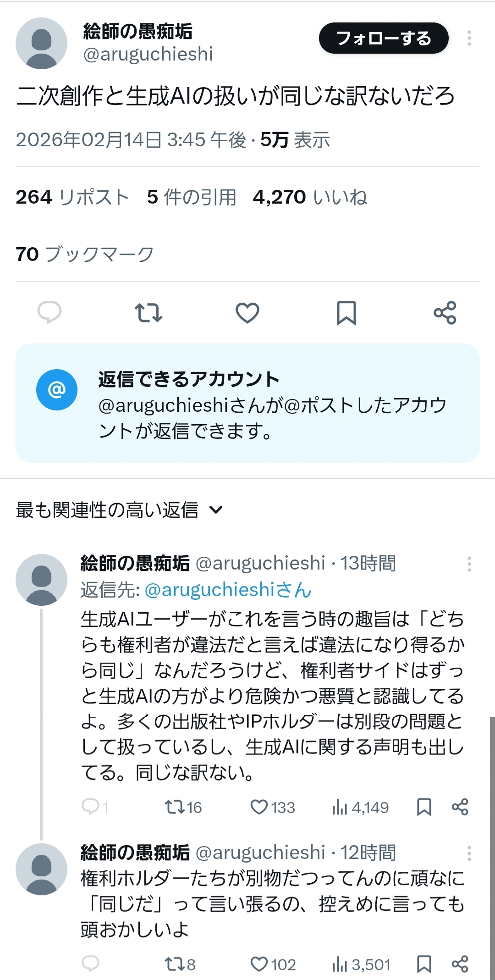Reply to the 12時間 post
The width and height of the screenshot is (495, 980).
pos(90,964)
